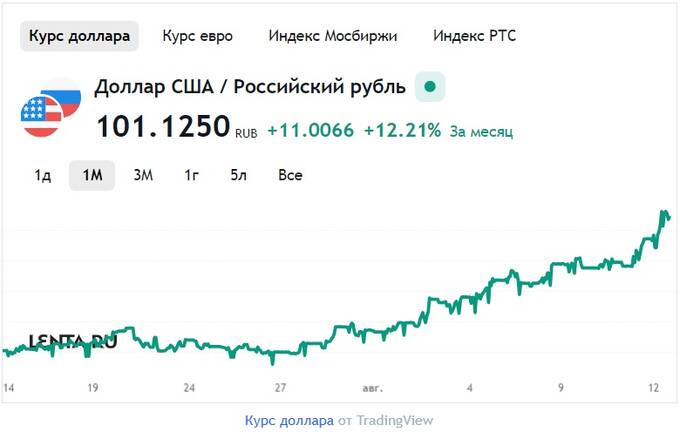The width and height of the screenshot is (680, 432).
Task: Select the 5л time range
Action: click(x=239, y=175)
